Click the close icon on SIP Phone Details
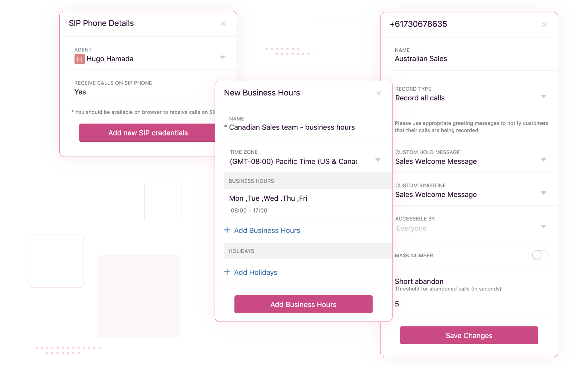588x368 pixels. tap(223, 24)
